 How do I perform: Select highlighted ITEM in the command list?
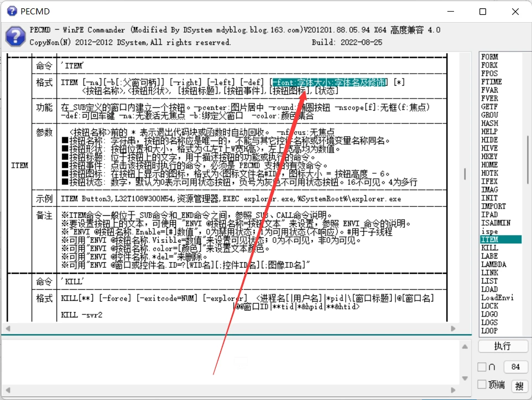(501, 240)
